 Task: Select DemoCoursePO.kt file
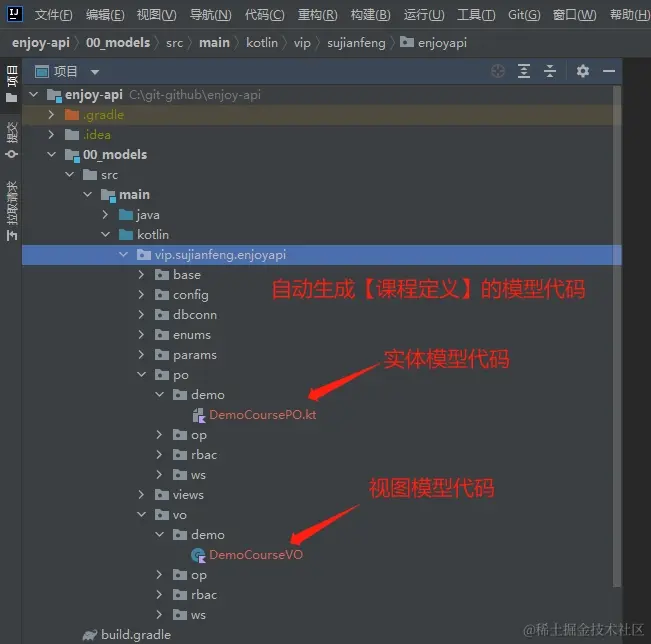tap(262, 415)
